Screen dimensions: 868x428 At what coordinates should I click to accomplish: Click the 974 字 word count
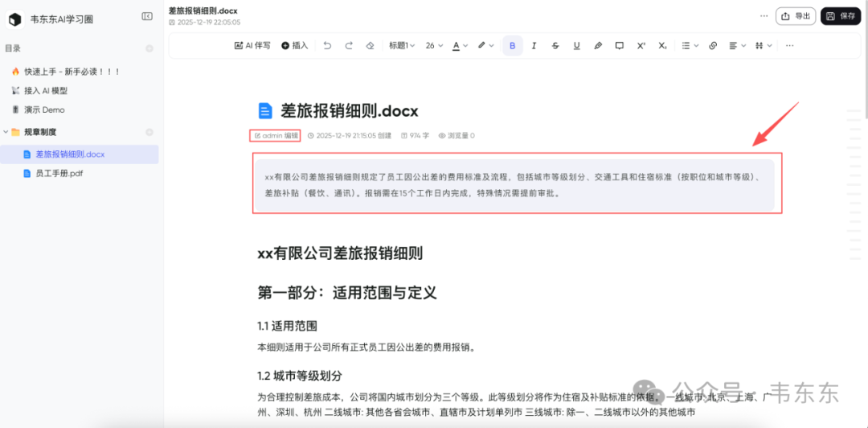tap(415, 135)
